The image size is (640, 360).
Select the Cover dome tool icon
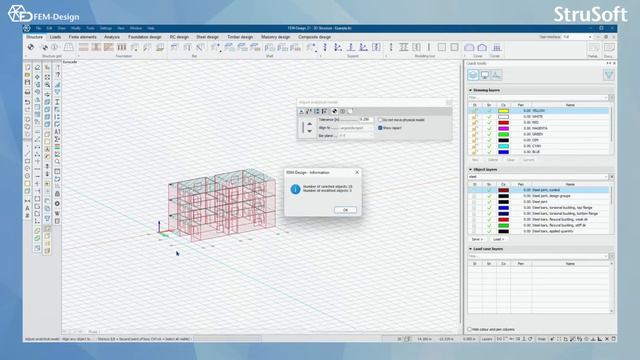click(469, 47)
